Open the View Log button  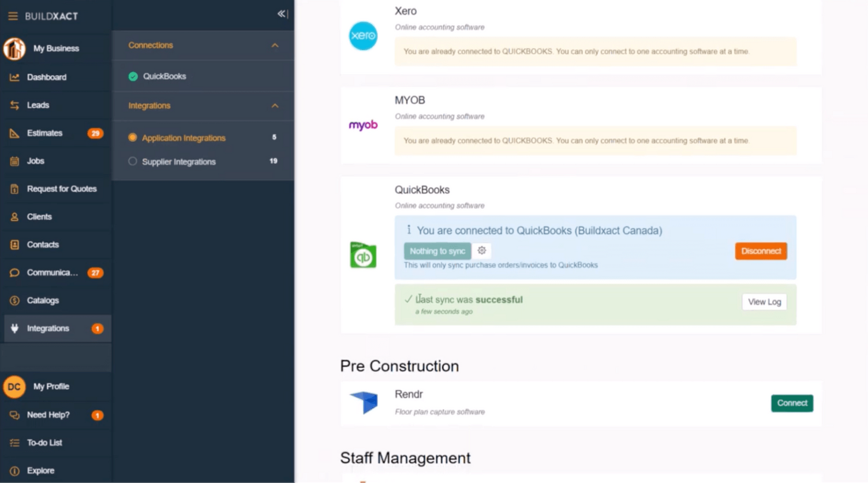click(764, 302)
